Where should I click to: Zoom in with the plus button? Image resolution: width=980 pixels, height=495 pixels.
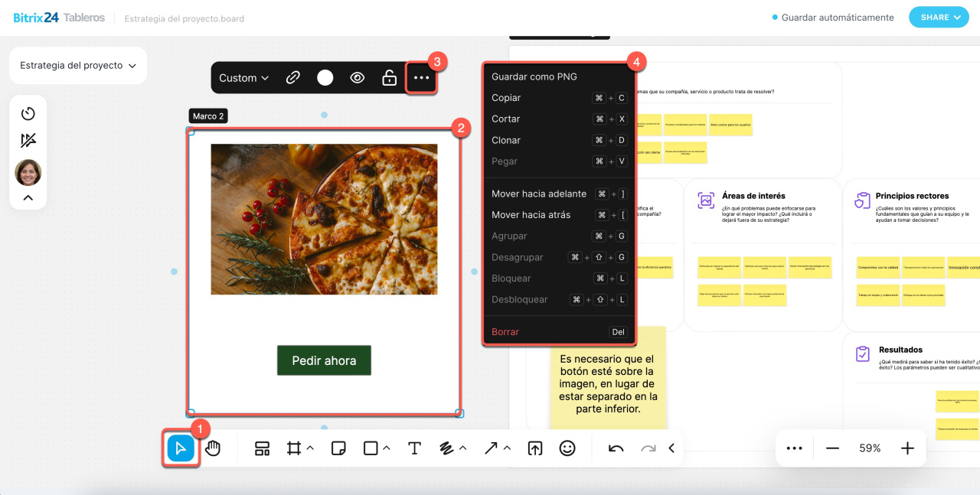coord(907,448)
